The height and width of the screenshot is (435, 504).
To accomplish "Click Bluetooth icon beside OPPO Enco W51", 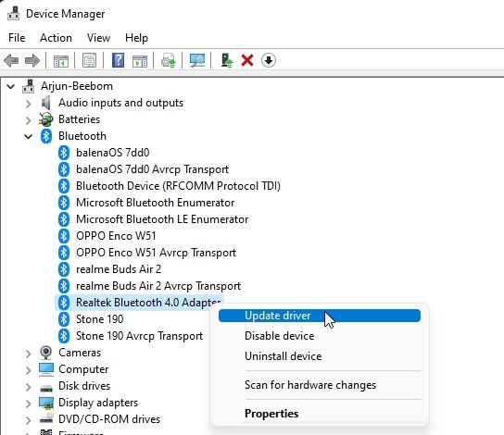I will pos(64,236).
